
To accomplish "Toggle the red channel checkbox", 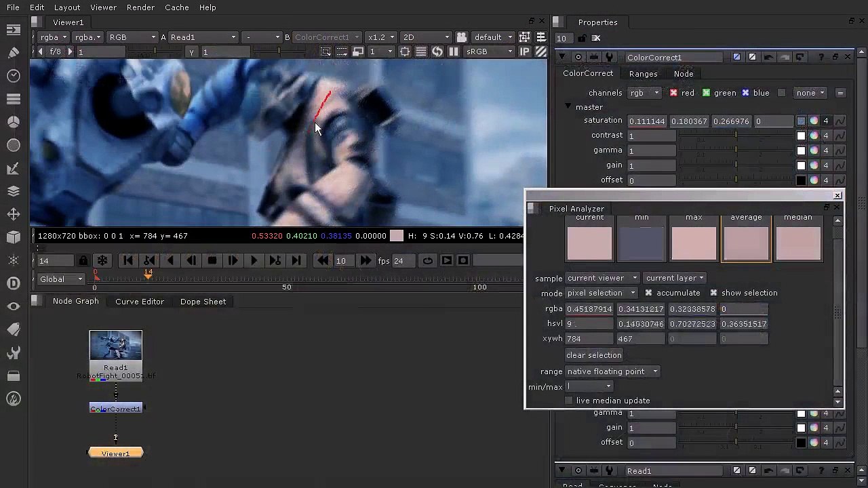I will 673,93.
